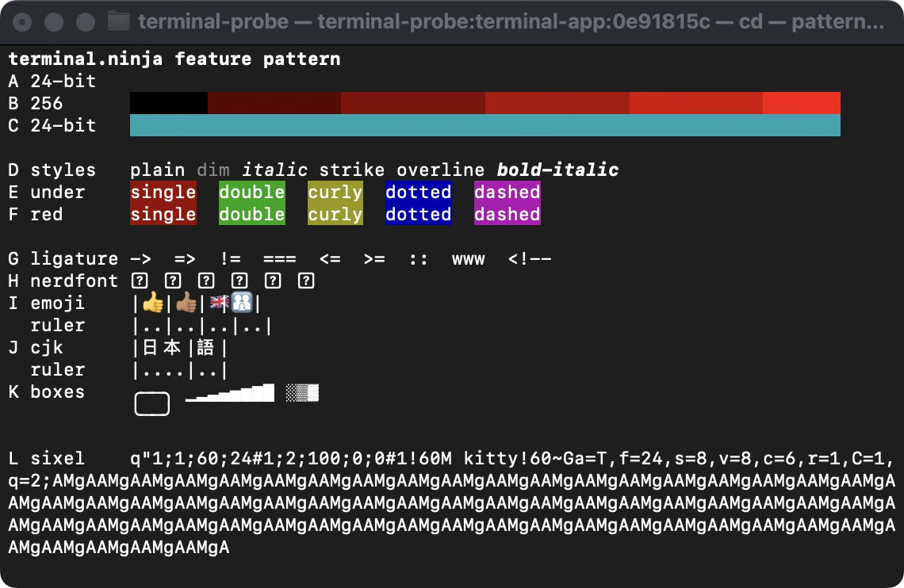Click 'curly' in the F red row
The image size is (904, 588).
tap(335, 214)
